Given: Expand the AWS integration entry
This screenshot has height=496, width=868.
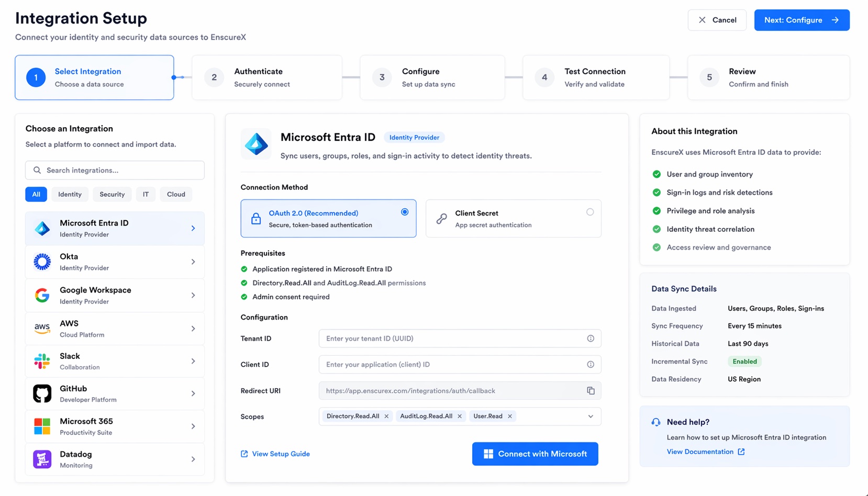Looking at the screenshot, I should 194,329.
